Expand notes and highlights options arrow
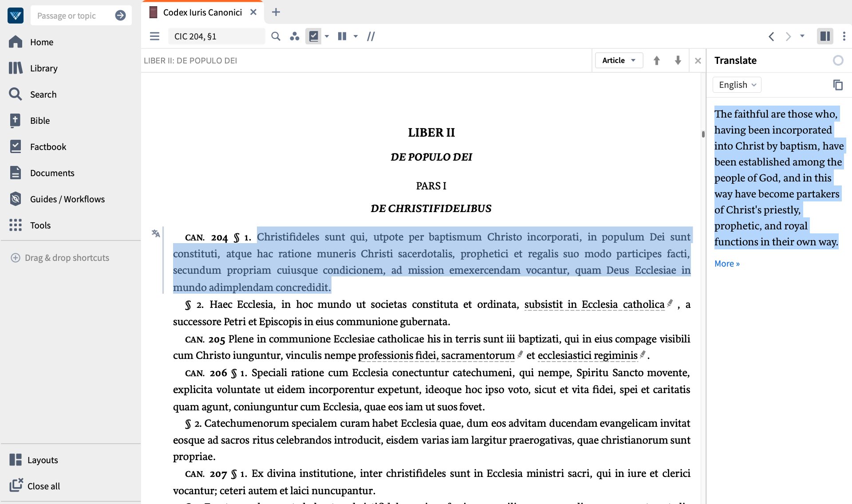The image size is (852, 504). (x=327, y=36)
